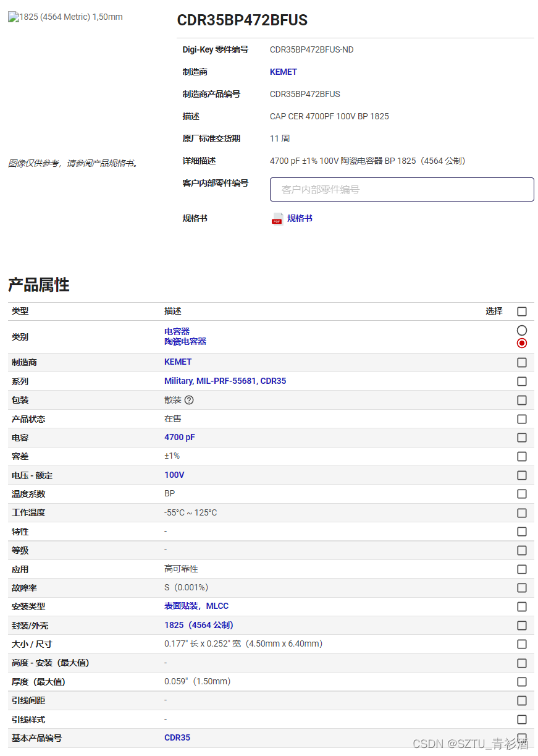Check the 引线样式 row checkbox
Viewport: 538px width, 756px height.
coord(522,720)
